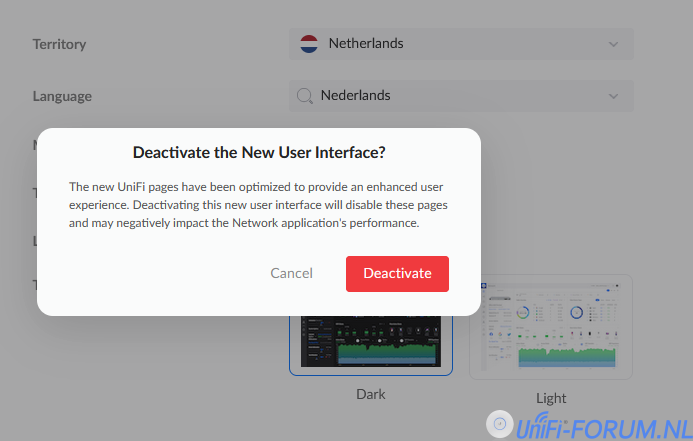Click the Territory setting label

tap(59, 44)
